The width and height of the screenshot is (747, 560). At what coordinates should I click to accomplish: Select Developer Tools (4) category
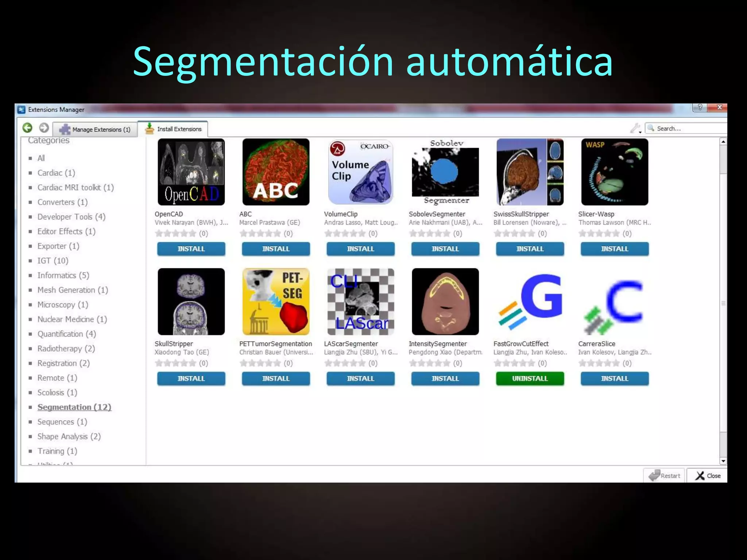[71, 217]
